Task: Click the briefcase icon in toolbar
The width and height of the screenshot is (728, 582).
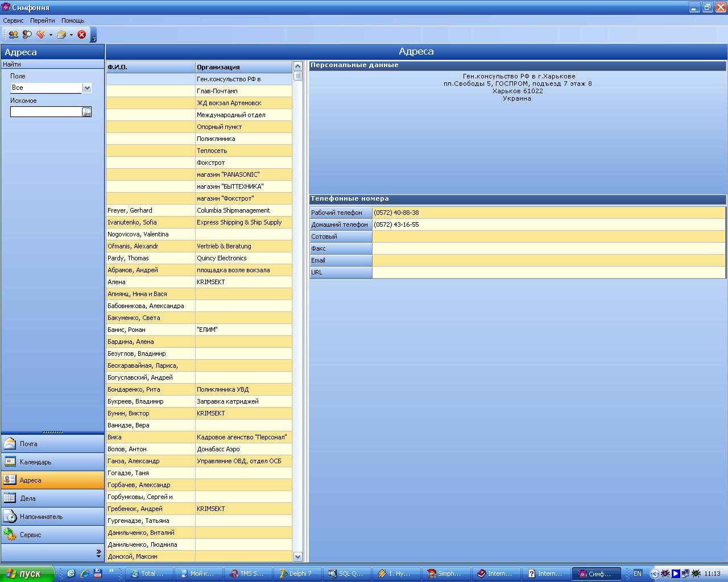Action: click(x=61, y=35)
